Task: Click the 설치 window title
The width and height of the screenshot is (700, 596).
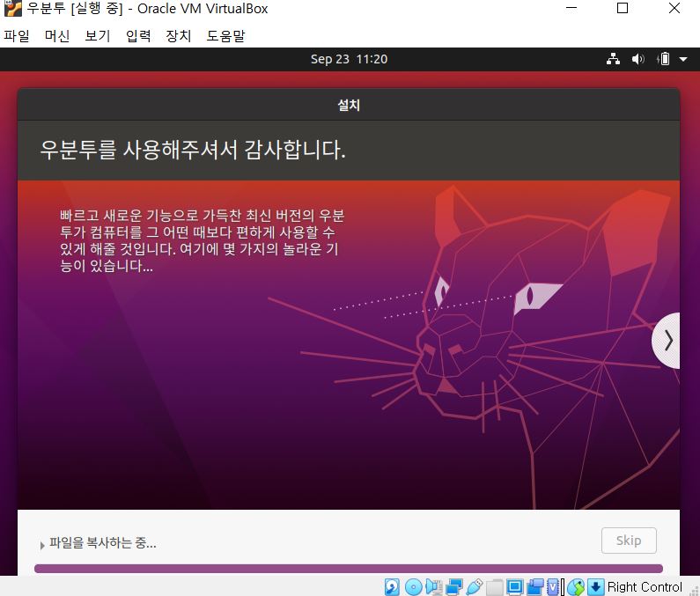Action: [349, 106]
